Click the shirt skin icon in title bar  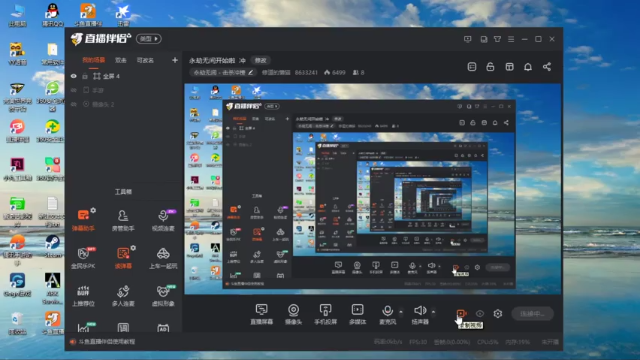click(x=497, y=39)
